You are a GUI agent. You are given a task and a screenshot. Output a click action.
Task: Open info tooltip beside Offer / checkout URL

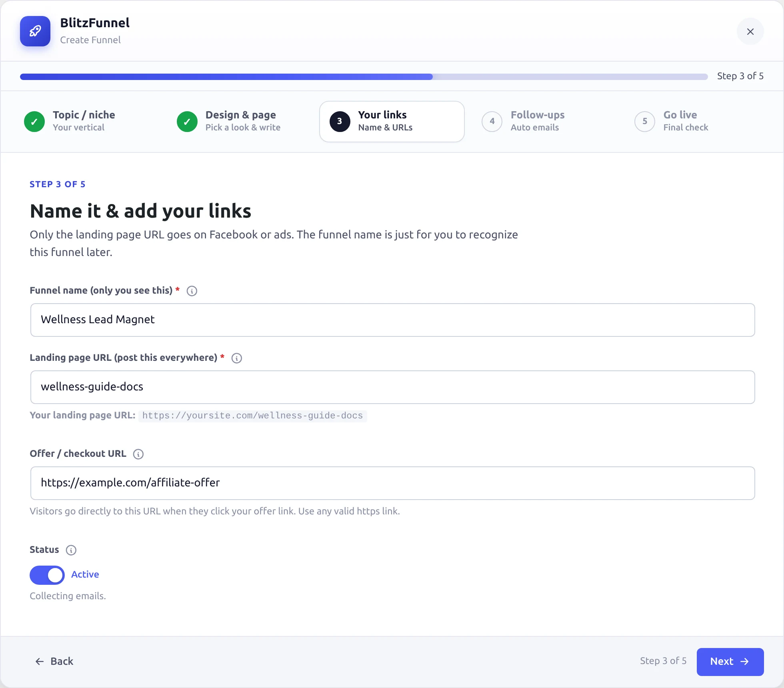tap(138, 454)
